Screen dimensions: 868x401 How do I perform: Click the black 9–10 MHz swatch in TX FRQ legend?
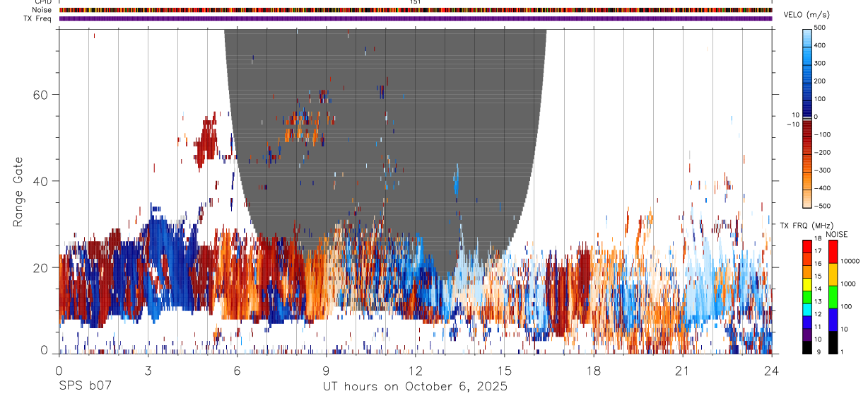coord(807,347)
